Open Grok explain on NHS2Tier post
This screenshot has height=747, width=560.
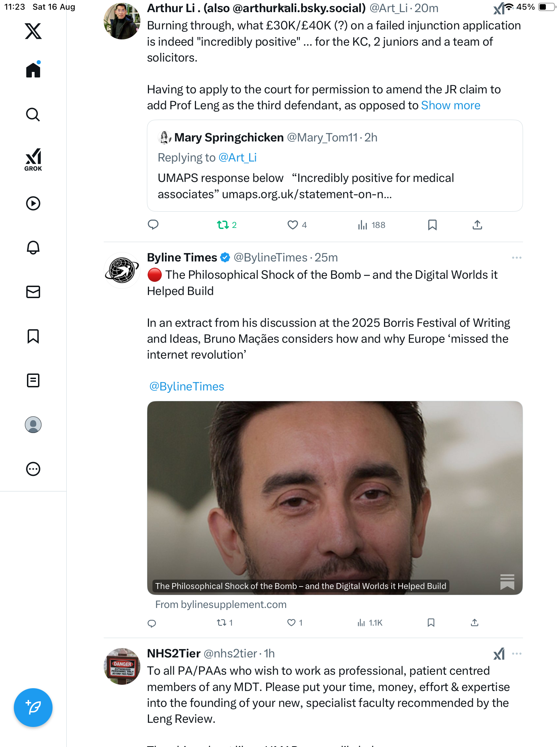(x=499, y=654)
